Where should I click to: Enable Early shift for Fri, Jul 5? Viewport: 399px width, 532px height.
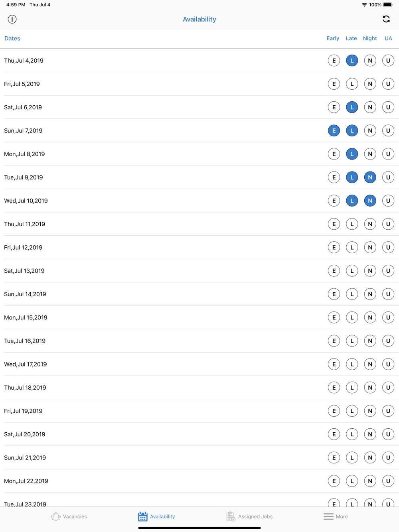(x=334, y=84)
